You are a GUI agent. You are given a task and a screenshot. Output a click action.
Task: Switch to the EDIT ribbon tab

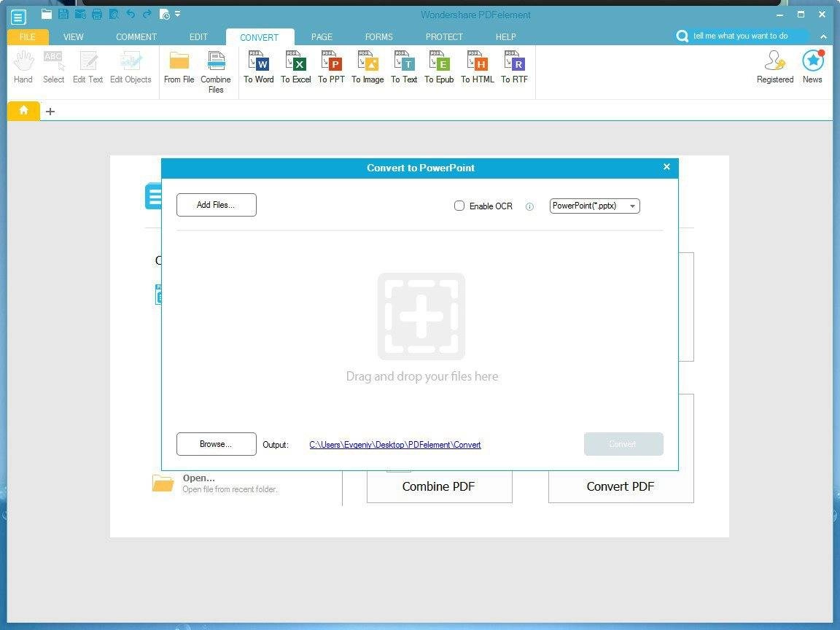198,37
